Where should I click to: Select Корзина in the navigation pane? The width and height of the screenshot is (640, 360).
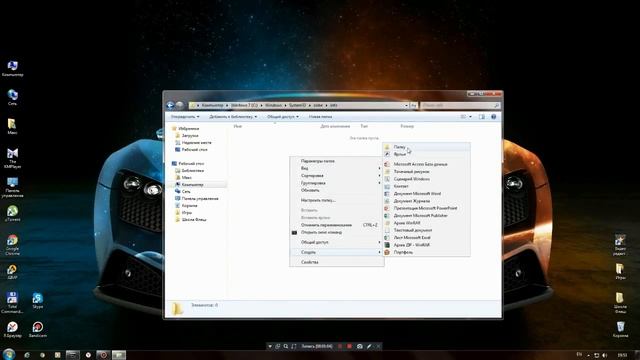click(x=186, y=206)
